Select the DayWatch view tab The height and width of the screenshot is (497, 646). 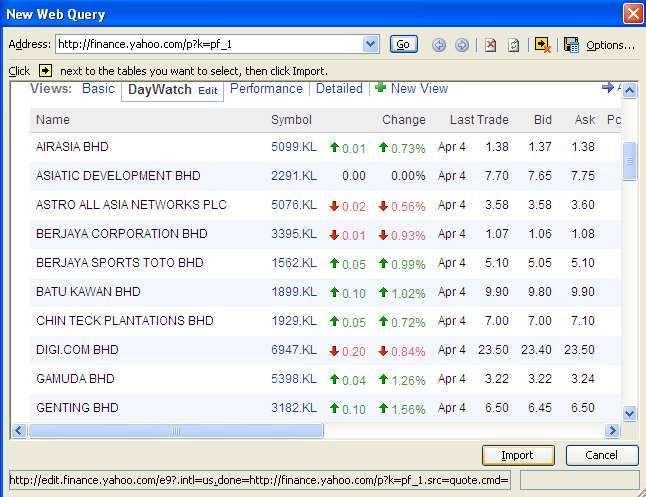[159, 89]
